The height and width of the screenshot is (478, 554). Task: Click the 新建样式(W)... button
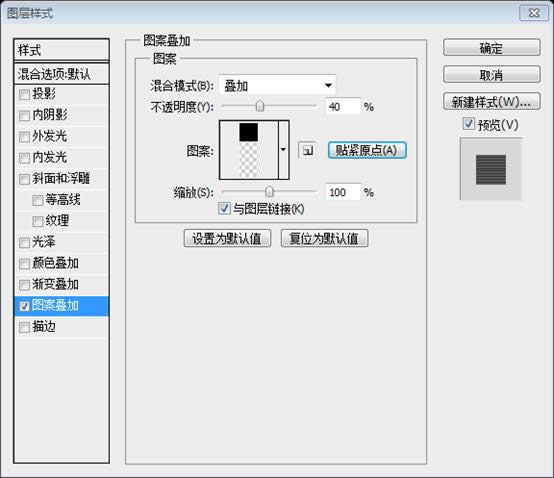coord(491,102)
